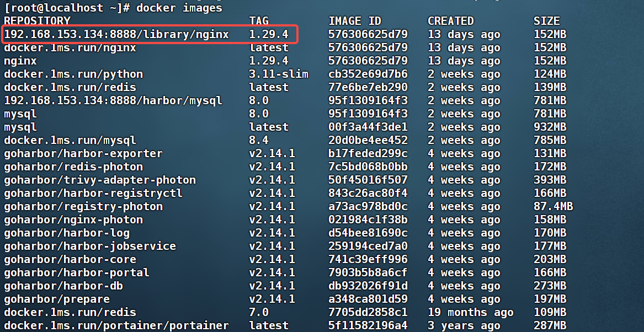Click the 'docker images' command text
Screen dimensions: 644x332
pyautogui.click(x=179, y=8)
